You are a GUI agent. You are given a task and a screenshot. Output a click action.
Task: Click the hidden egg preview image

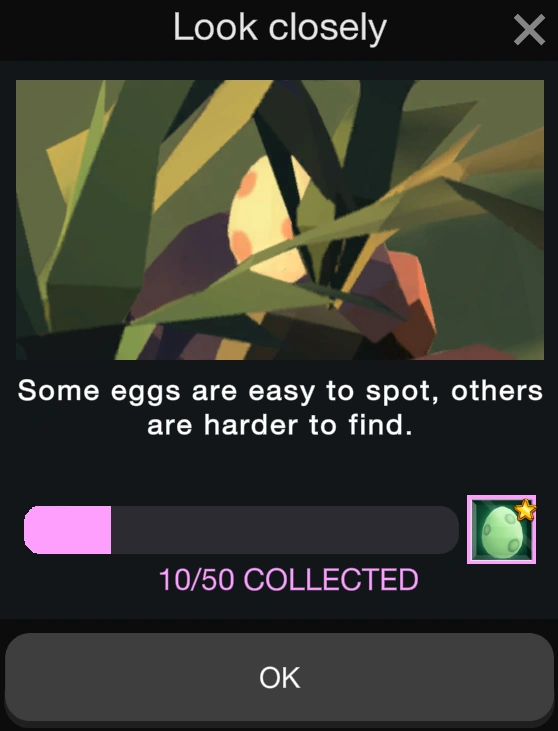click(x=280, y=220)
